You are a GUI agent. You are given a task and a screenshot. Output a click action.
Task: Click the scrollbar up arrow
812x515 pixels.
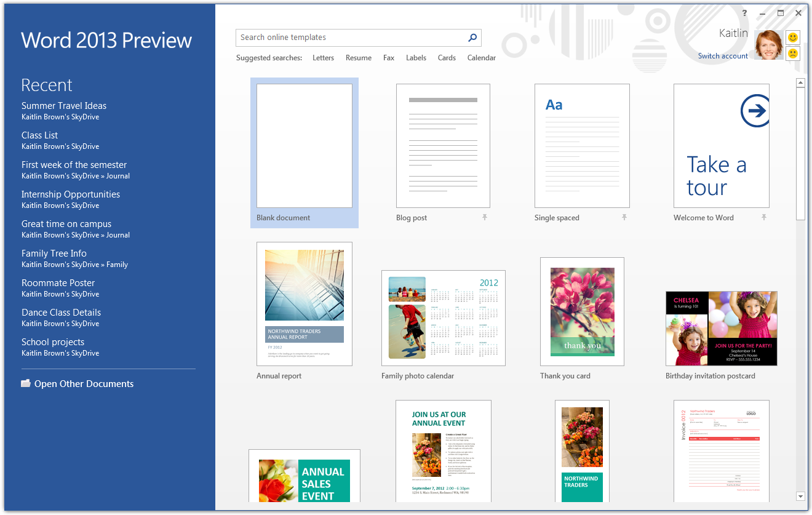[x=800, y=82]
